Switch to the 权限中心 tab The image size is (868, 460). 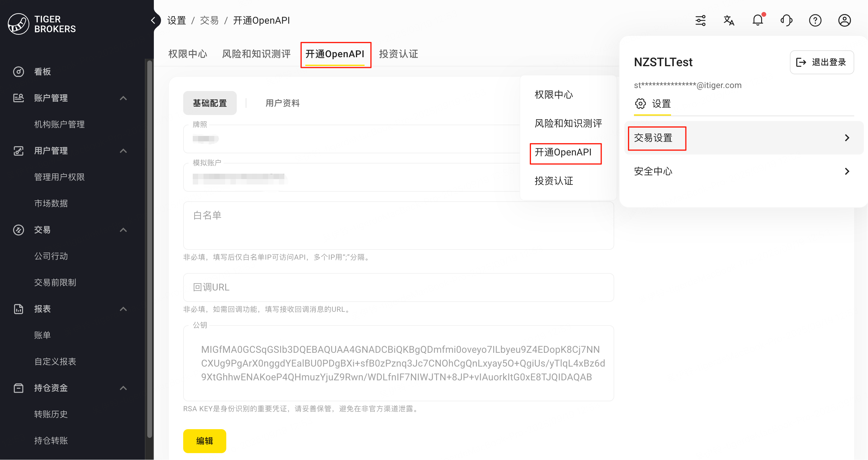coord(188,54)
